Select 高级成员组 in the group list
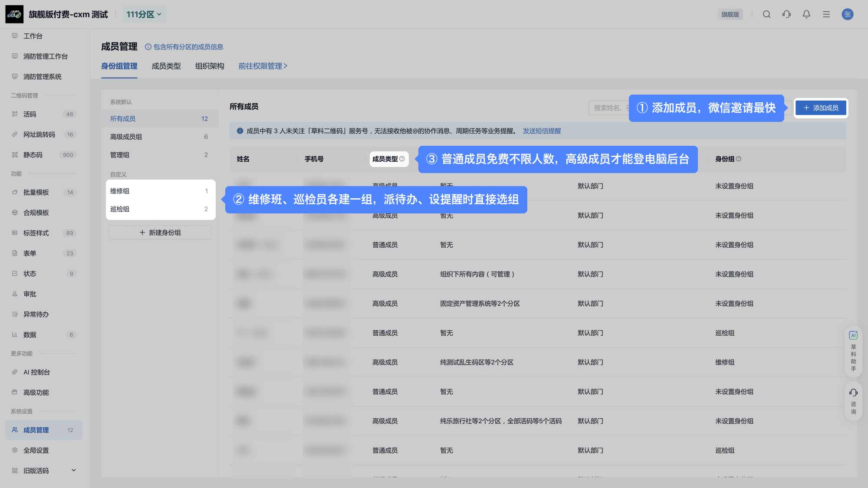868x488 pixels. click(x=159, y=137)
